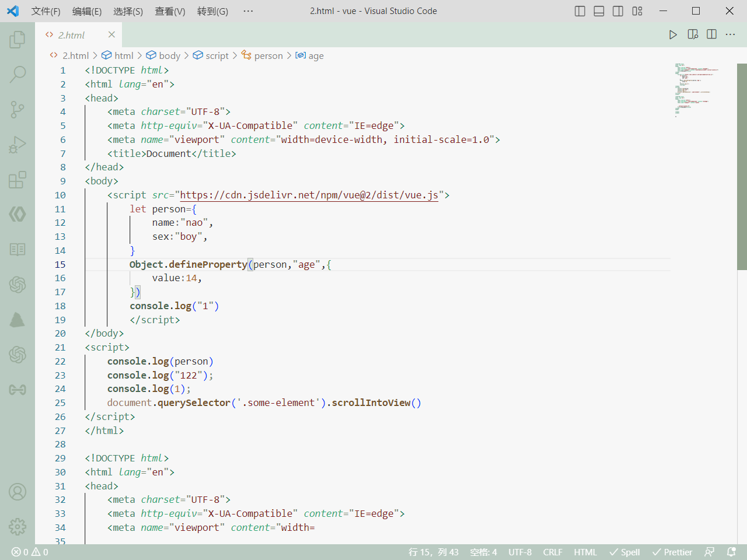This screenshot has height=560, width=747.
Task: Toggle Secondary Side Bar layout button
Action: pos(618,11)
